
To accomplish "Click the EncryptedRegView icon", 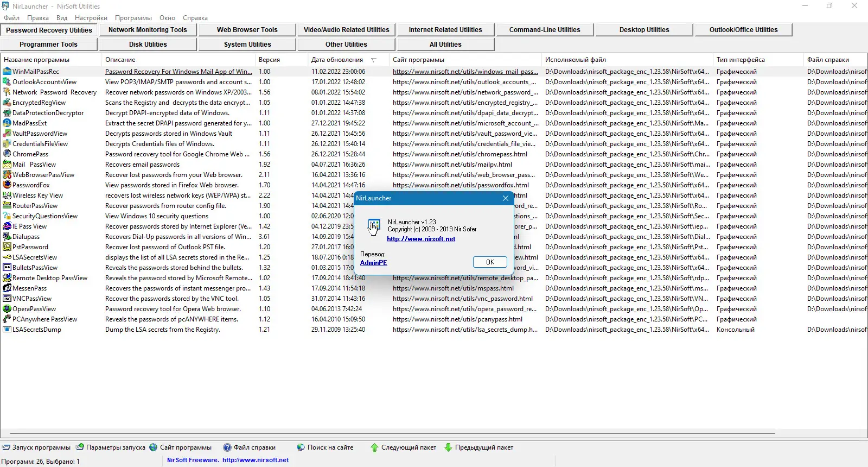I will pyautogui.click(x=7, y=103).
